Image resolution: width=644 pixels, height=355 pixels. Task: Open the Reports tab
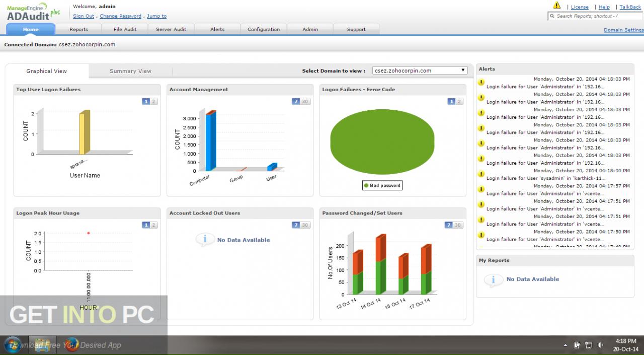click(x=78, y=29)
